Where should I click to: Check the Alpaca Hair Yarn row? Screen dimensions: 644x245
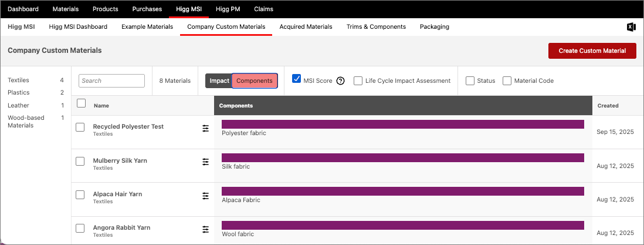tap(80, 194)
